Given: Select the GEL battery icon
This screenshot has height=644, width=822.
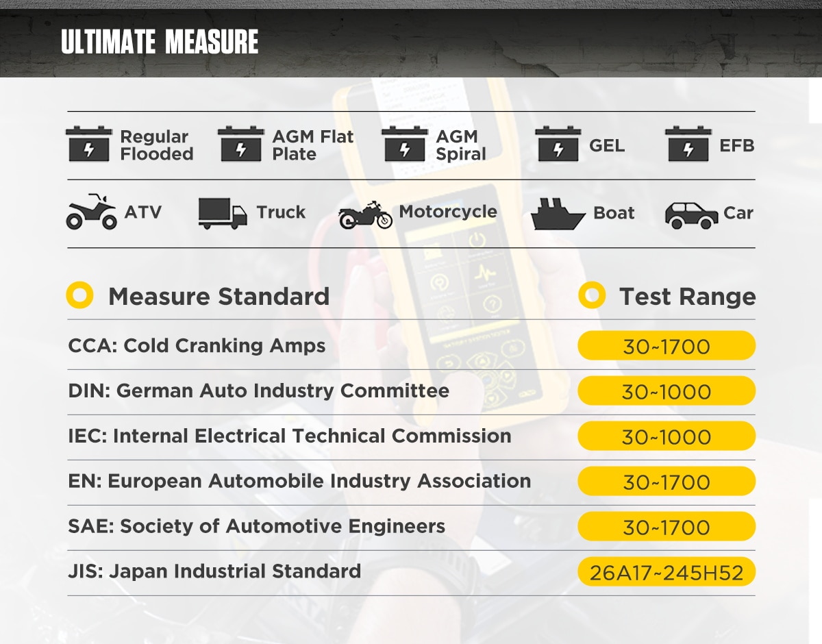Looking at the screenshot, I should pos(558,144).
